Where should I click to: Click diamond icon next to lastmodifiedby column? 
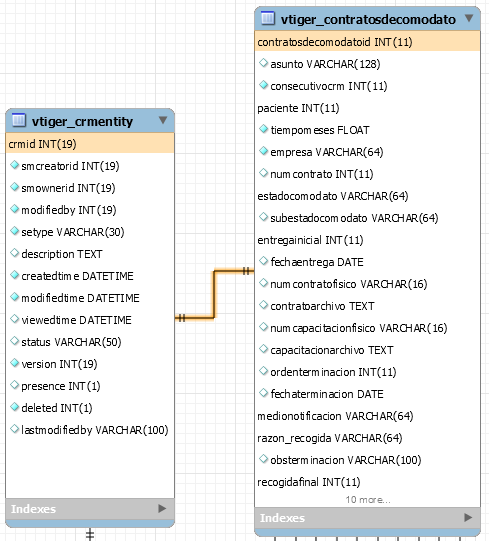[14, 429]
